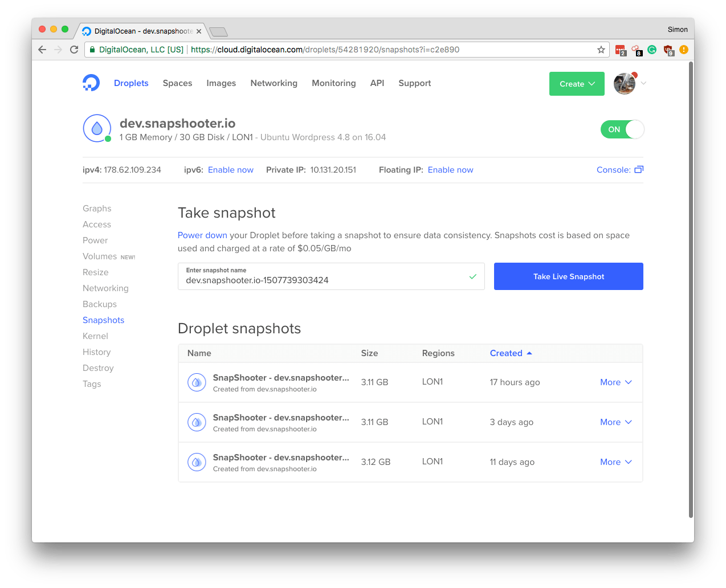Open Spaces in top navigation

tap(177, 83)
